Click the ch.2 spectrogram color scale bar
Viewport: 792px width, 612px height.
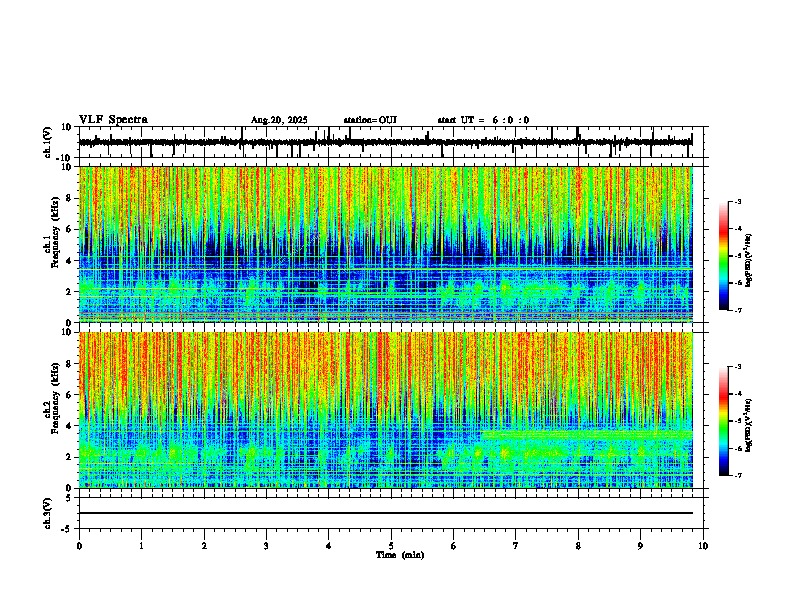coord(724,421)
